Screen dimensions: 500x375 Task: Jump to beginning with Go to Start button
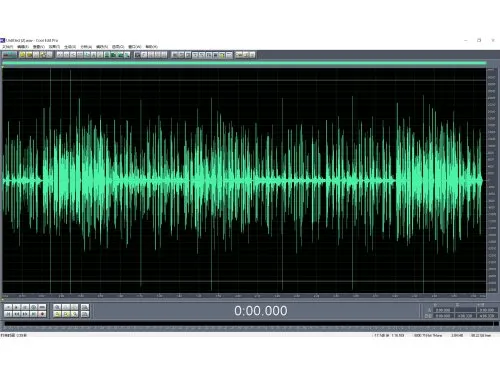coord(8,314)
